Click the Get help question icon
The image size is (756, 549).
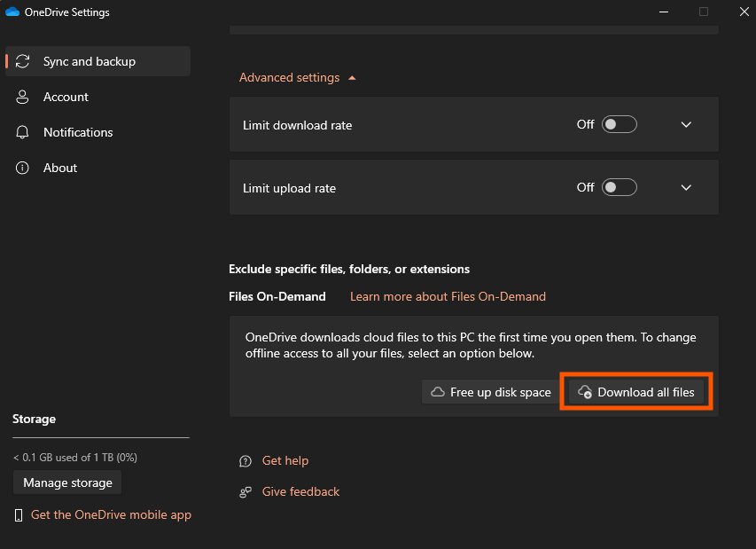pyautogui.click(x=246, y=461)
